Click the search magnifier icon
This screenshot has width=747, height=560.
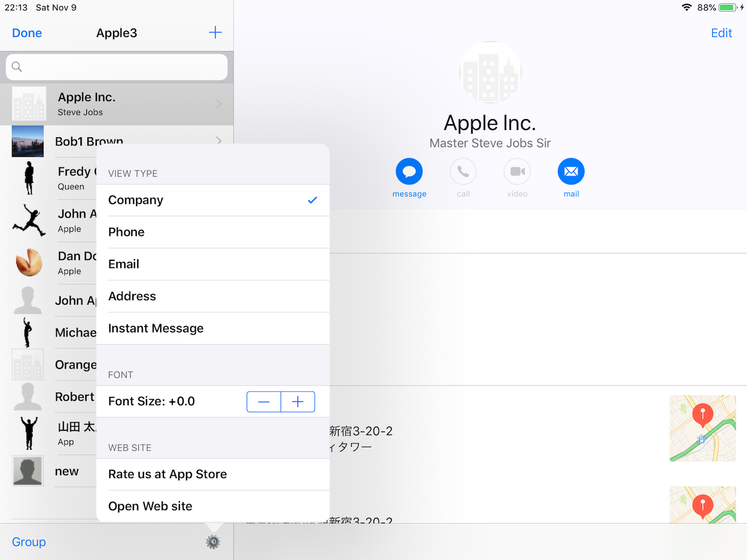coord(17,67)
